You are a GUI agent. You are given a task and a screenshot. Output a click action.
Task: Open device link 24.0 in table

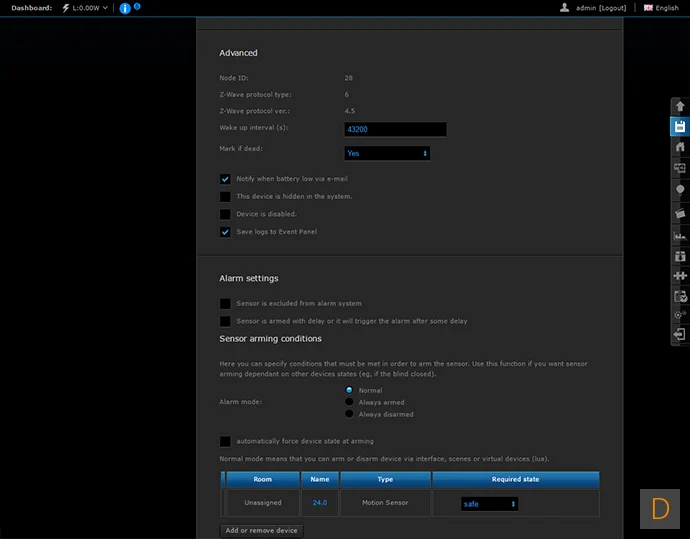[320, 502]
